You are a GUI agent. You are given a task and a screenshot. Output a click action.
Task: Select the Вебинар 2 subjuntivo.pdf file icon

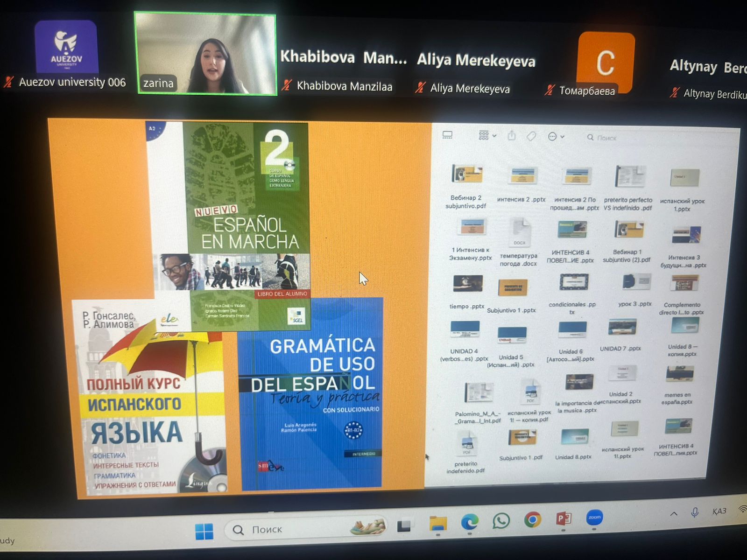pyautogui.click(x=467, y=174)
